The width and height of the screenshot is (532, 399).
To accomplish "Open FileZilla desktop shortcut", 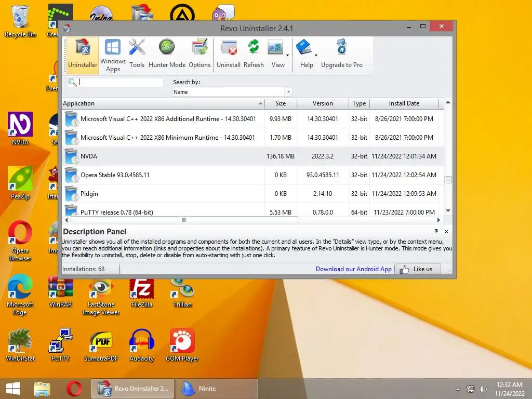I will [141, 292].
